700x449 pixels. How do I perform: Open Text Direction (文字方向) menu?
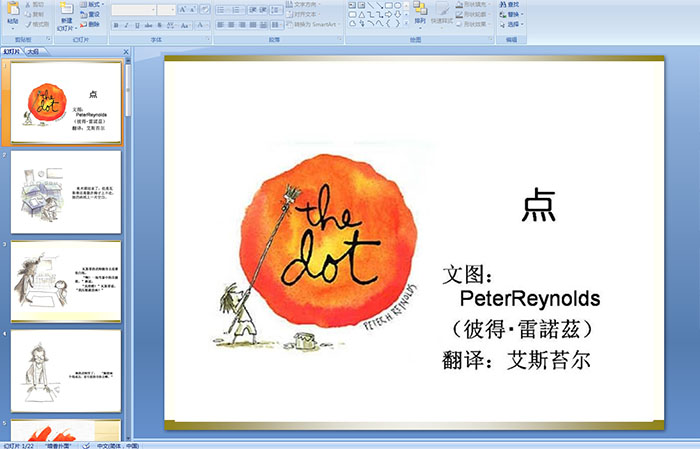[303, 4]
